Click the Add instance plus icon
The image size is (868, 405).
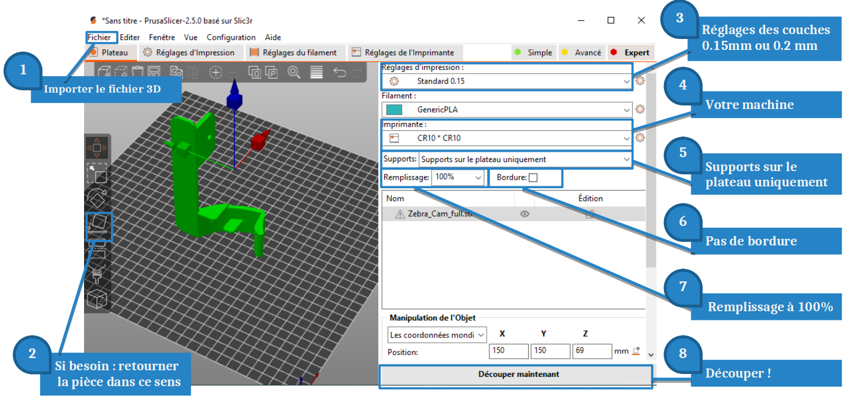coord(216,72)
